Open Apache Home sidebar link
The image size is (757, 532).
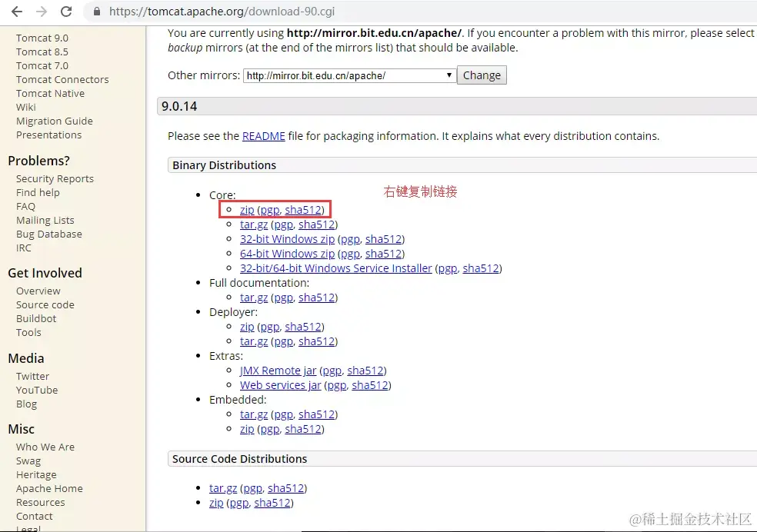click(x=49, y=489)
